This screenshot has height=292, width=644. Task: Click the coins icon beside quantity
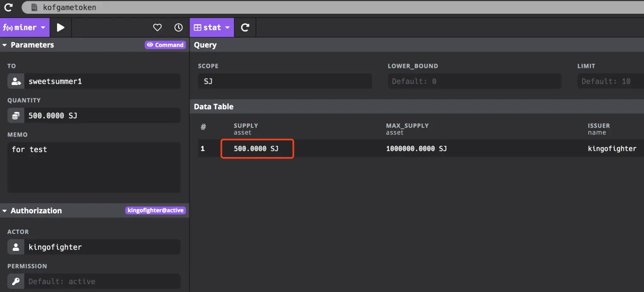click(x=16, y=116)
